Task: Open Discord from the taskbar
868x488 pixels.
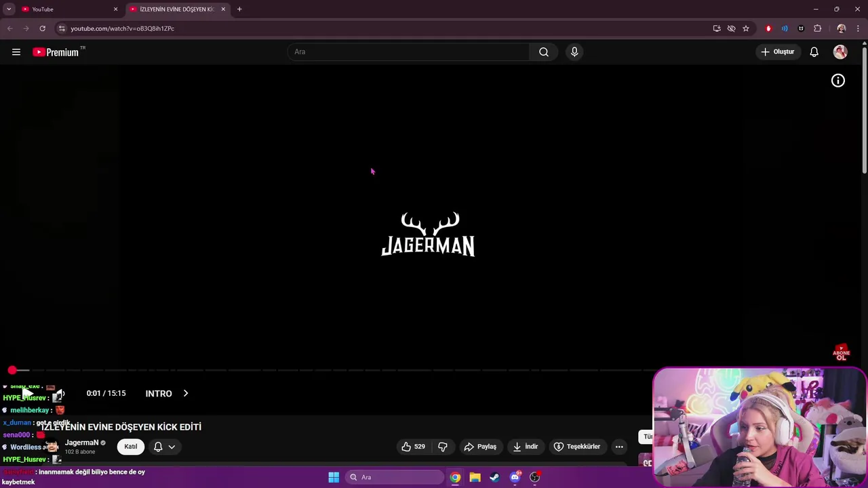Action: tap(515, 477)
